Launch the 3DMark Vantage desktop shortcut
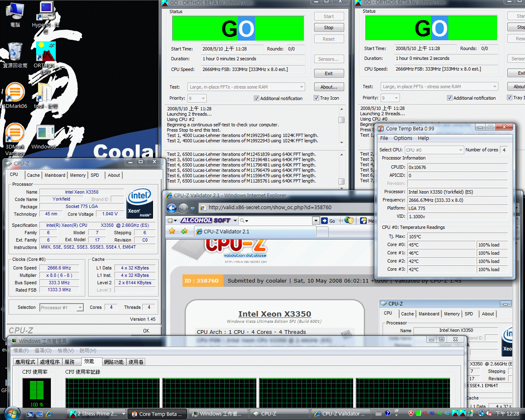 15,139
